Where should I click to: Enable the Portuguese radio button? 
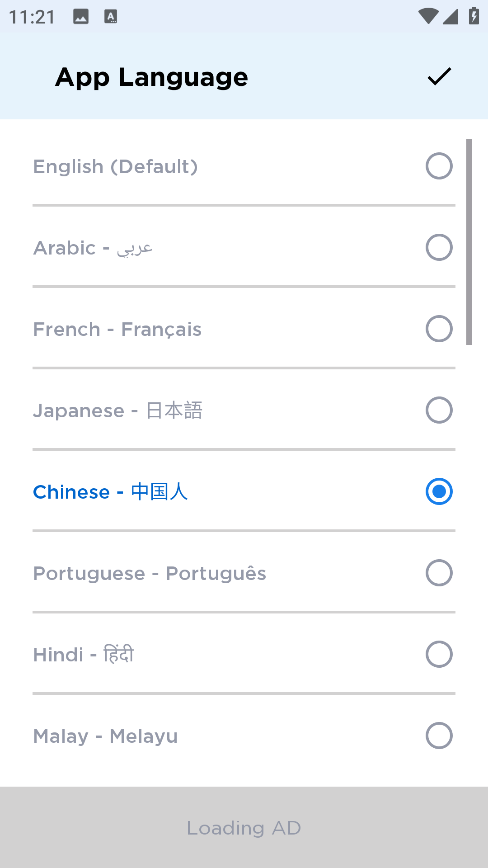[x=439, y=573]
